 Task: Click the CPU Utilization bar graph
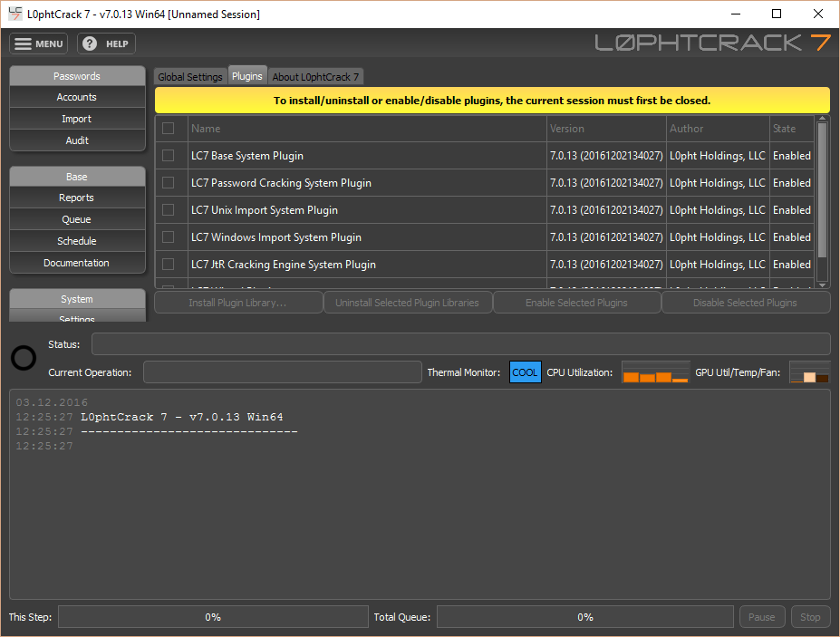[655, 372]
